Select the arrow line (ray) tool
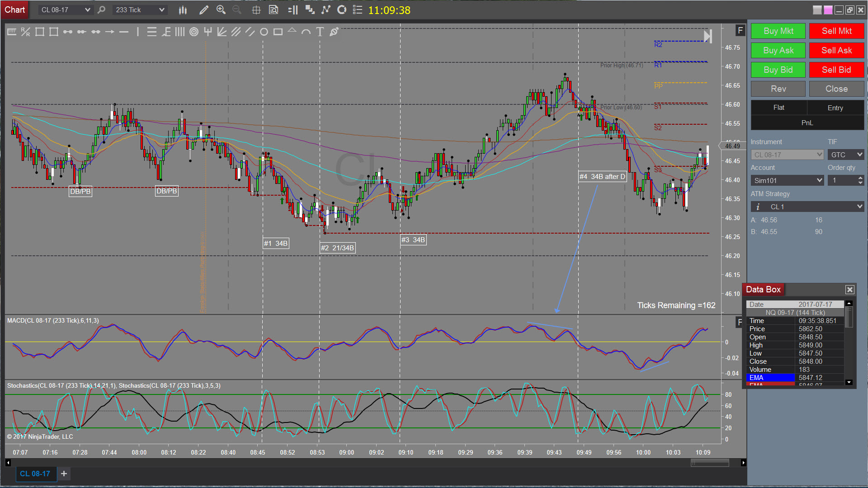The image size is (868, 488). (x=109, y=32)
